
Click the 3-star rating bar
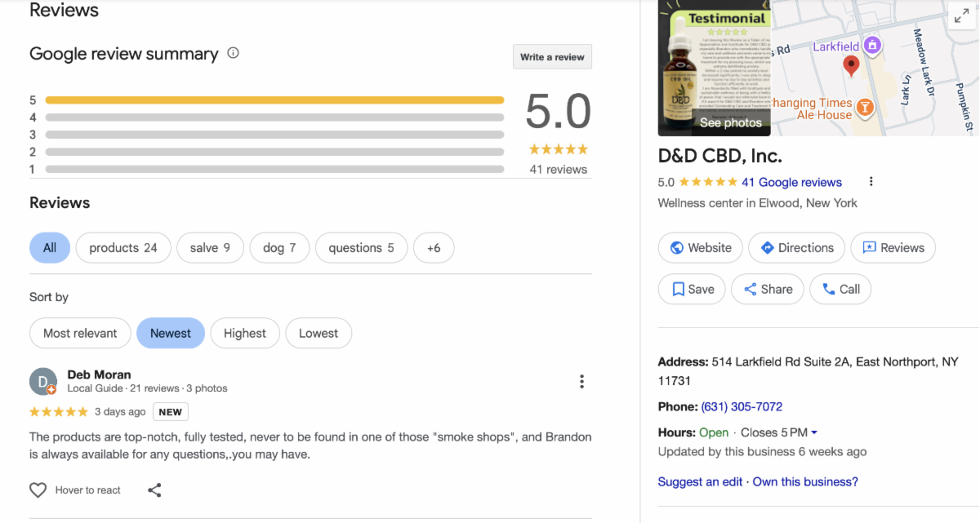click(x=274, y=135)
